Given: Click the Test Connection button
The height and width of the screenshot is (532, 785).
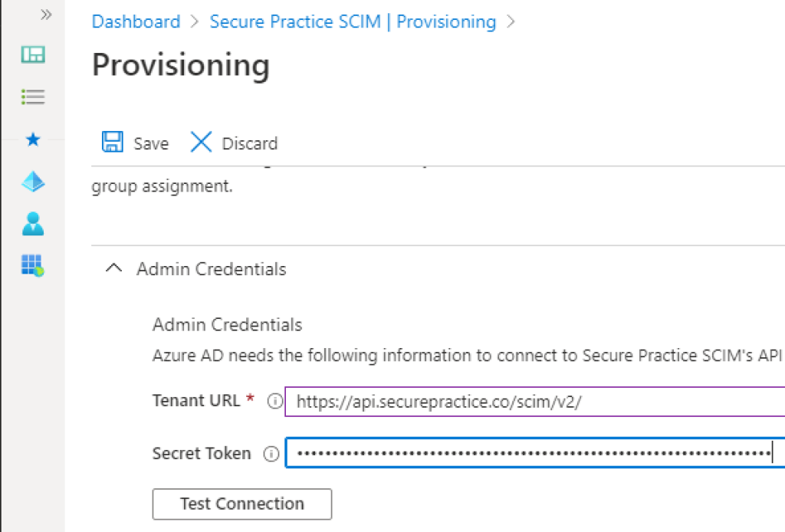Looking at the screenshot, I should (x=241, y=504).
